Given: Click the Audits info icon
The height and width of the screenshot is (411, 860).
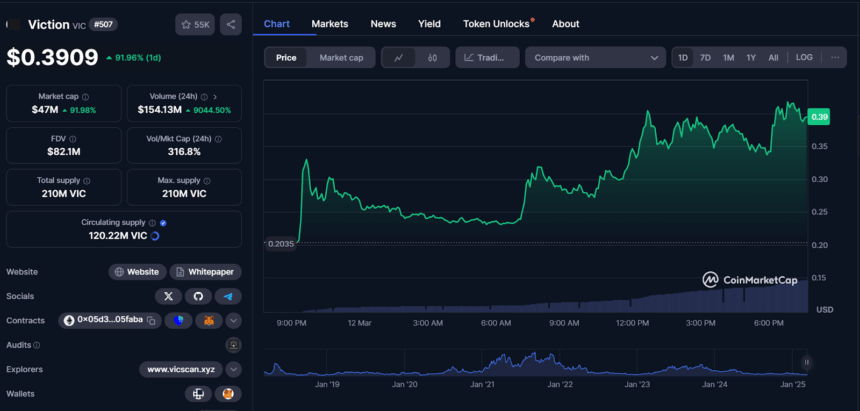Looking at the screenshot, I should click(x=37, y=345).
